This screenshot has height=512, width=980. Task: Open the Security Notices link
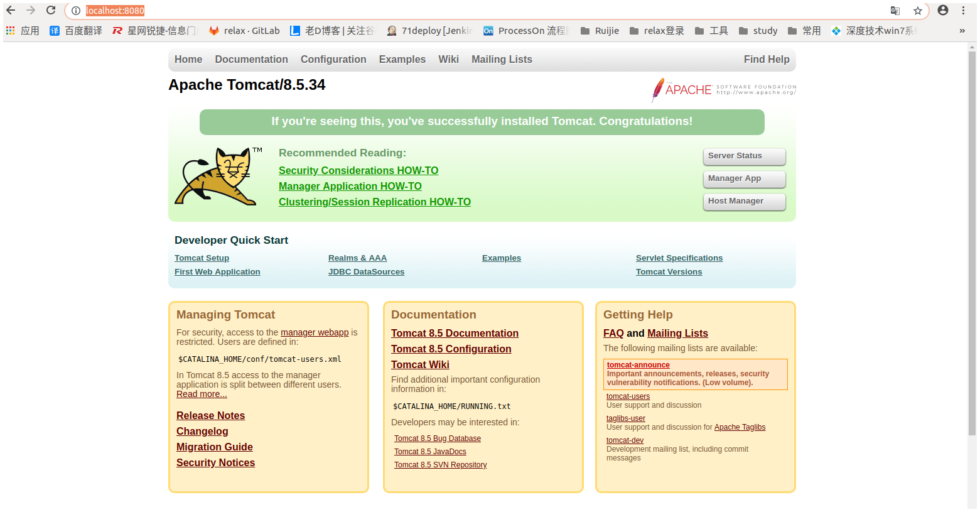coord(215,463)
